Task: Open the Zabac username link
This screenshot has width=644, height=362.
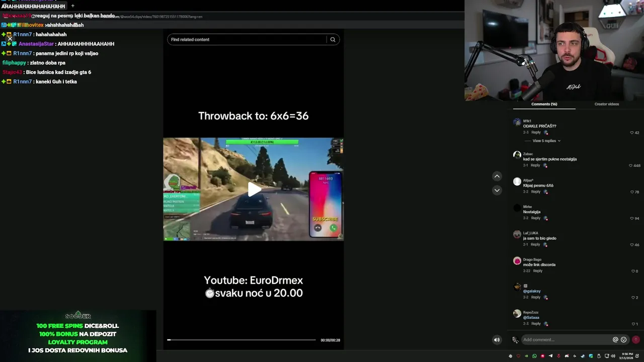Action: pyautogui.click(x=528, y=154)
